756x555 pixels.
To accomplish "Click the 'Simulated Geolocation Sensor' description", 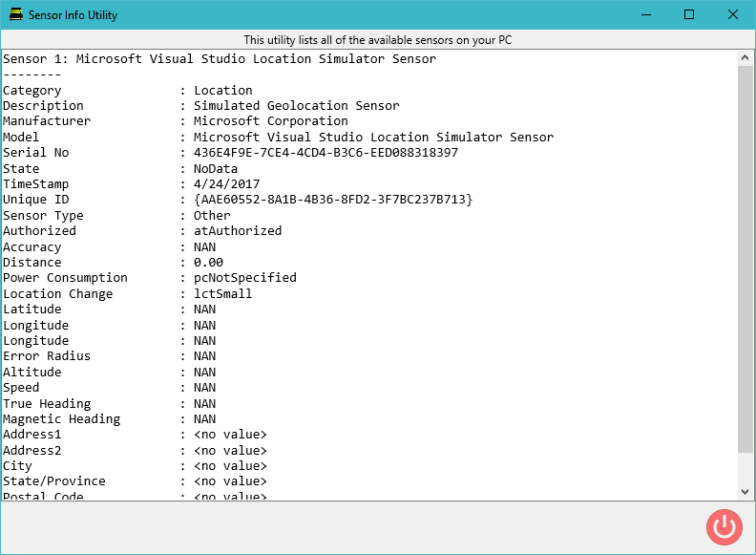I will click(297, 106).
